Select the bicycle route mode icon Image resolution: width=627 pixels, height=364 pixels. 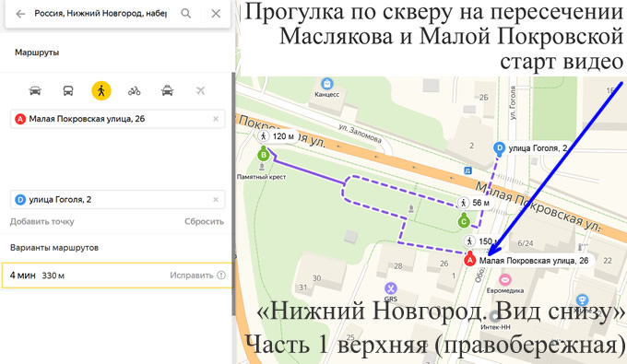[134, 91]
